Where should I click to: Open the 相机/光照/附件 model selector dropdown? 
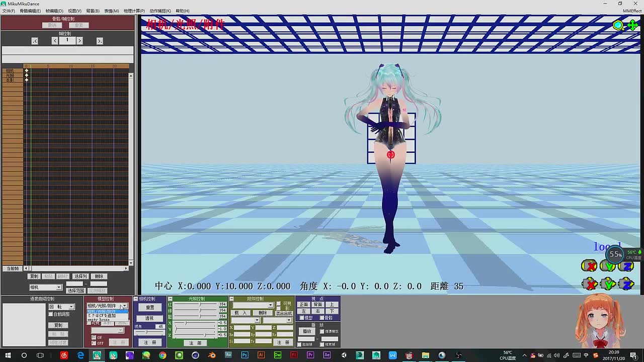click(107, 306)
